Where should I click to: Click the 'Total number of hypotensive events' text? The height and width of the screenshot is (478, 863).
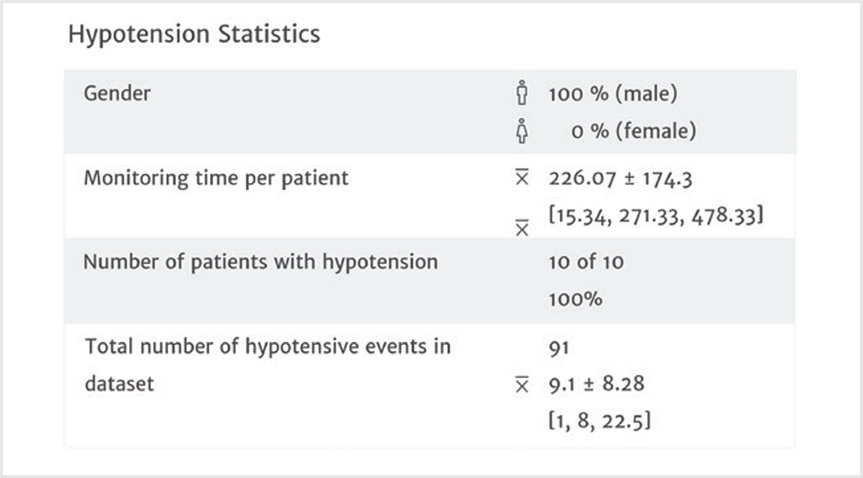(268, 347)
